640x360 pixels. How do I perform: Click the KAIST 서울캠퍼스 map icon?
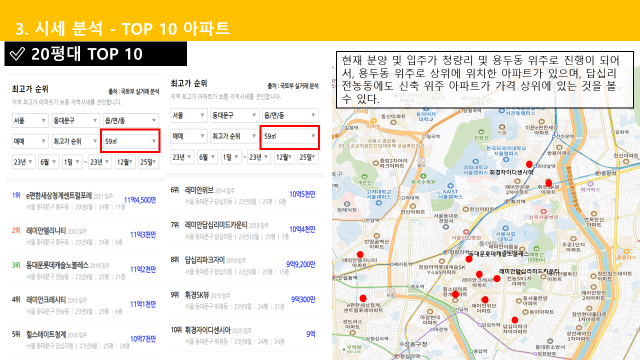pyautogui.click(x=450, y=186)
